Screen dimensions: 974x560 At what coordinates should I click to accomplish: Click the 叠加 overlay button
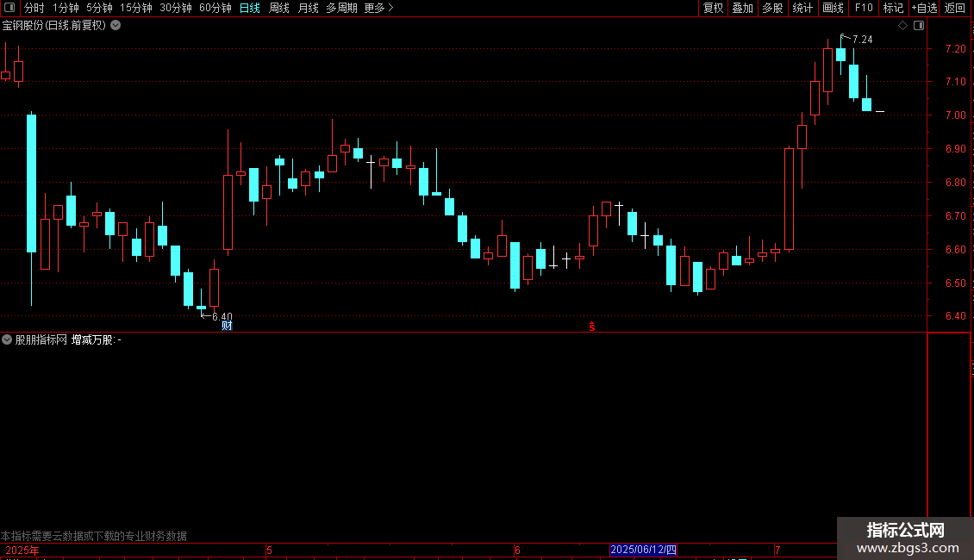point(743,8)
